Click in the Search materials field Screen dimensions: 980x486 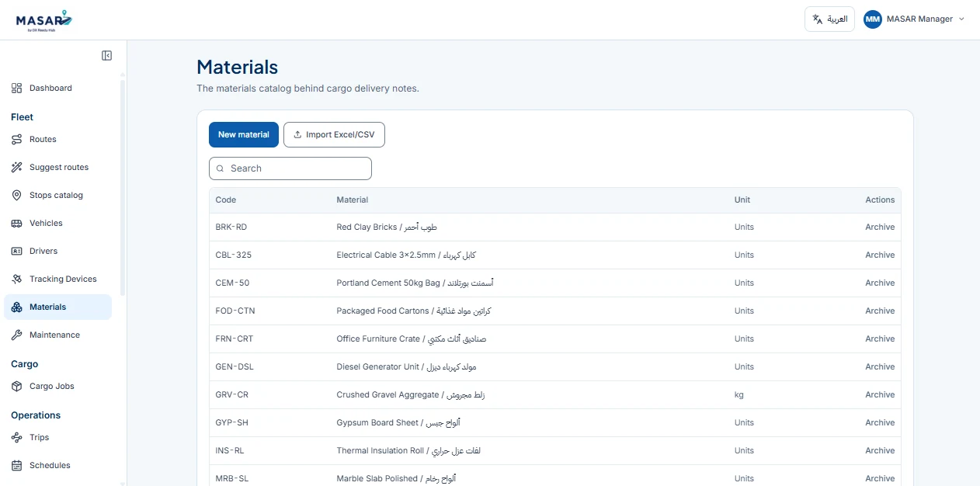click(290, 168)
